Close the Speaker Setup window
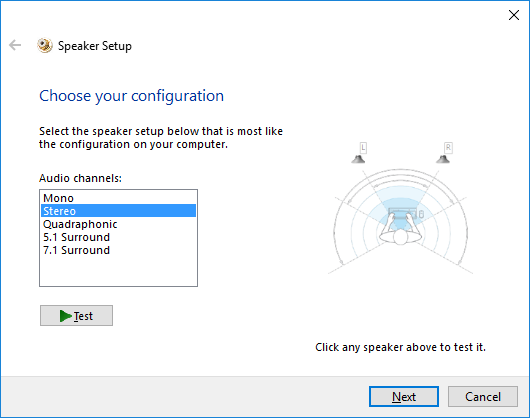 (x=514, y=15)
